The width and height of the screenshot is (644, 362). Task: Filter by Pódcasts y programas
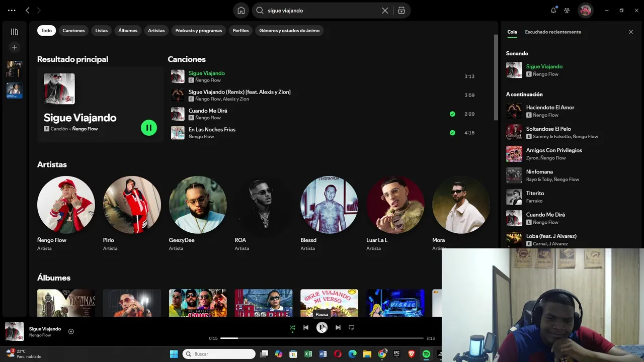[199, 31]
